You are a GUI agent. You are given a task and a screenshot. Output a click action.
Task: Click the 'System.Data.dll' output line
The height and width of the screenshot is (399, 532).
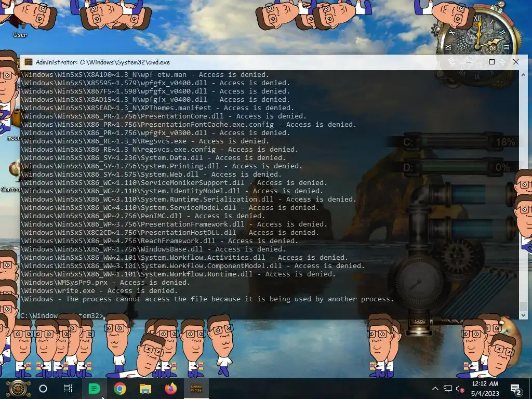pos(153,158)
